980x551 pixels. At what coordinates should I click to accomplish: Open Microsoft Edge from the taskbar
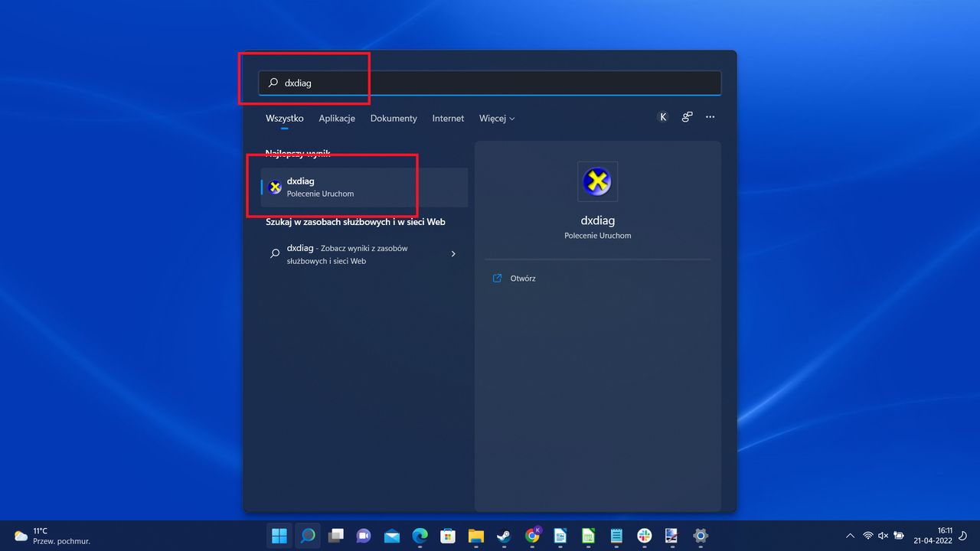[420, 535]
